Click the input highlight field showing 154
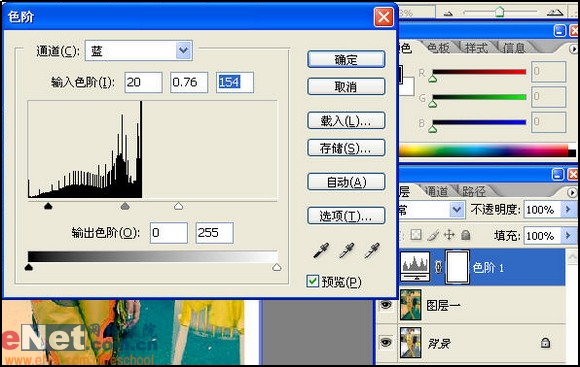Viewport: 580px width, 367px height. click(235, 82)
